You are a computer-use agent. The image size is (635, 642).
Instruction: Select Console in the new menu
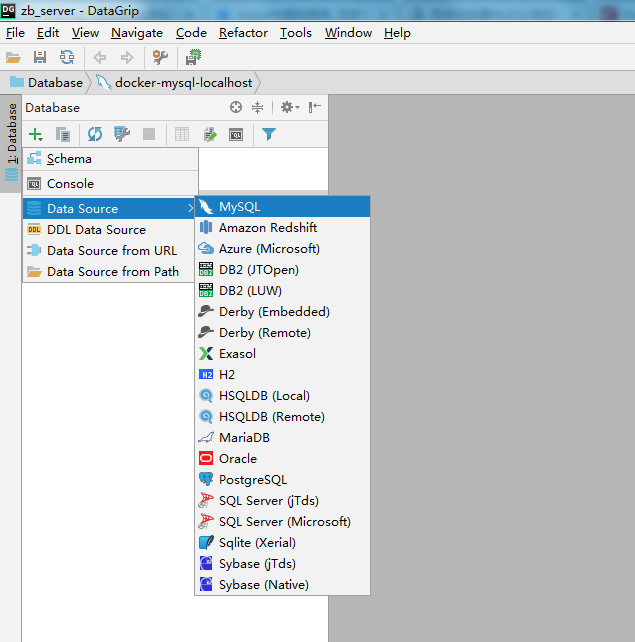click(111, 183)
